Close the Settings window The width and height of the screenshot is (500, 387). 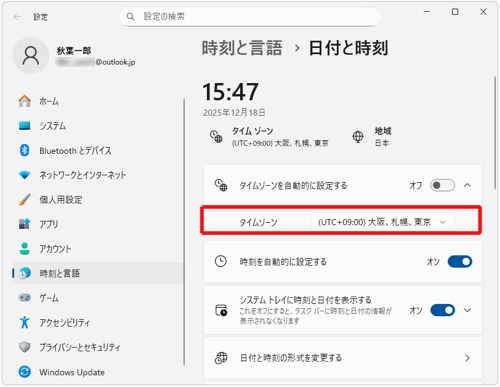pos(483,12)
